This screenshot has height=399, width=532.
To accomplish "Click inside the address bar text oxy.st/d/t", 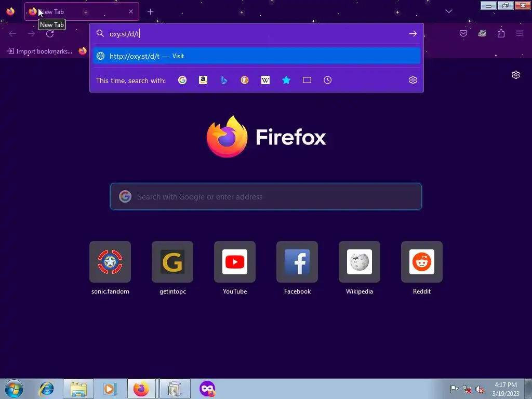I will tap(125, 34).
